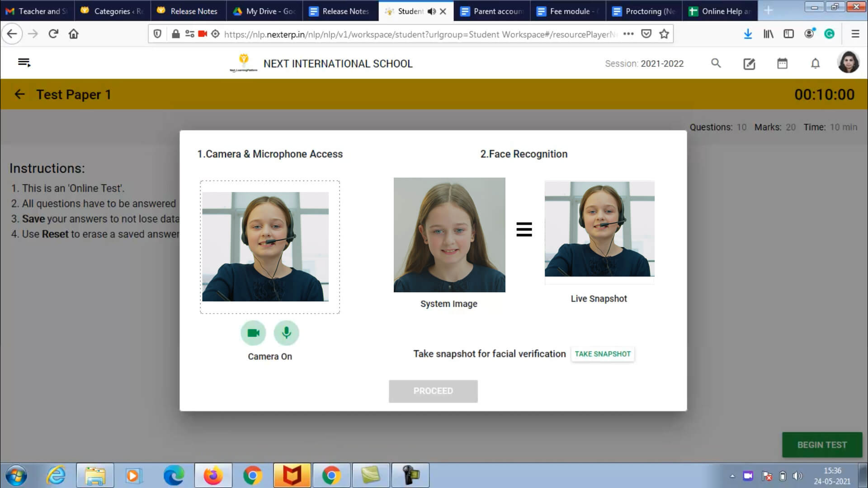Open notifications bell icon

pyautogui.click(x=815, y=64)
